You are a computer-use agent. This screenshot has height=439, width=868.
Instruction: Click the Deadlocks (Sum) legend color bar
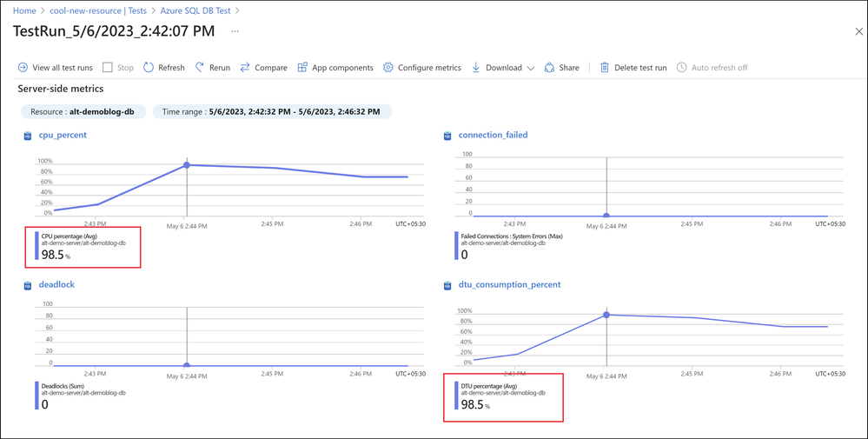(x=36, y=396)
